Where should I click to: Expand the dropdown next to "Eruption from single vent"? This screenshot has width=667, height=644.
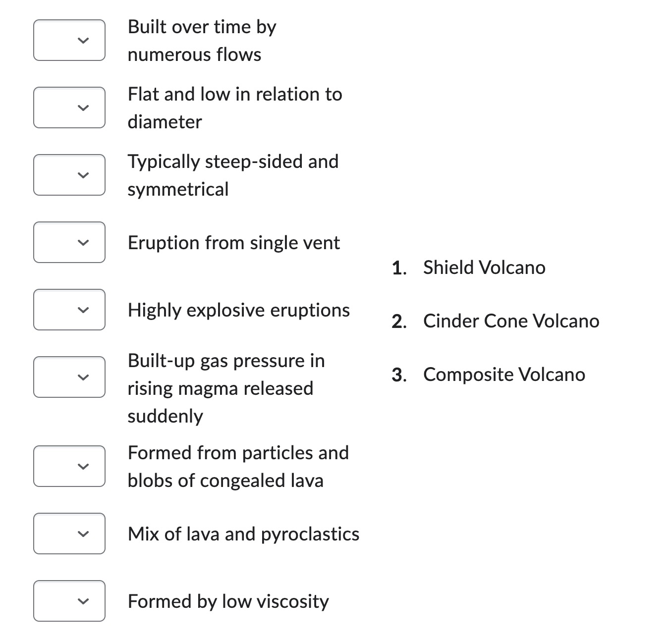(69, 242)
